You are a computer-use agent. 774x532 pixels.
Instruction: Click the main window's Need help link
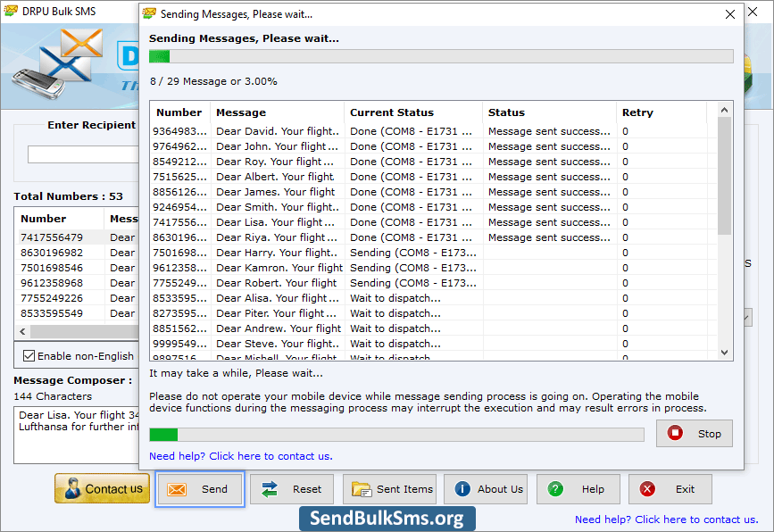(x=666, y=520)
